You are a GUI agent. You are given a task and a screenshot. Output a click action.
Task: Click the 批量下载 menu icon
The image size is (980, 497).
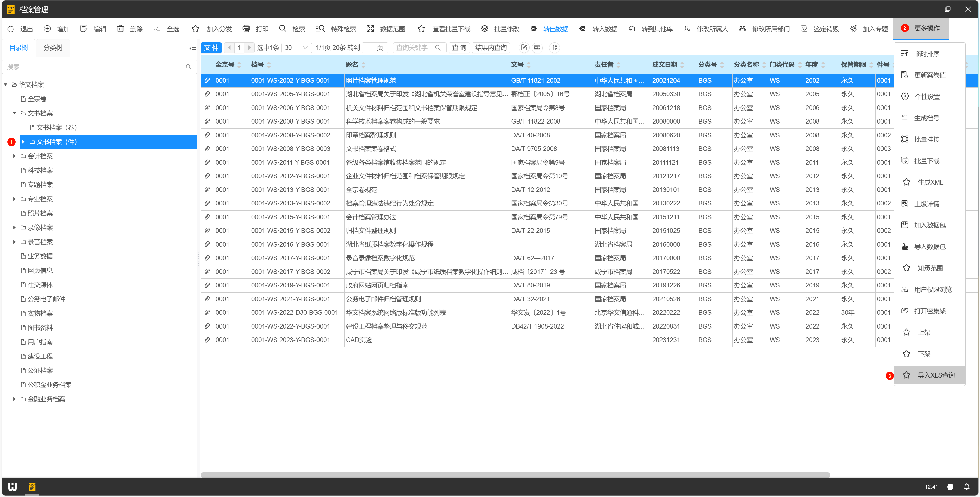tap(905, 161)
